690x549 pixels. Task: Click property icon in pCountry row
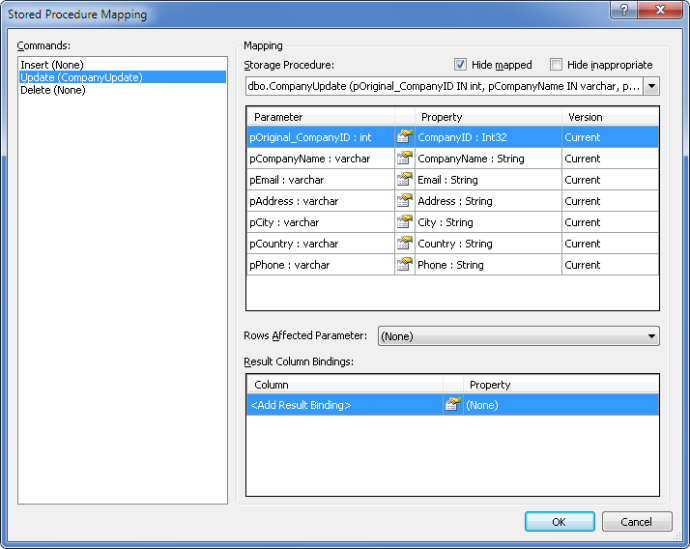(404, 244)
